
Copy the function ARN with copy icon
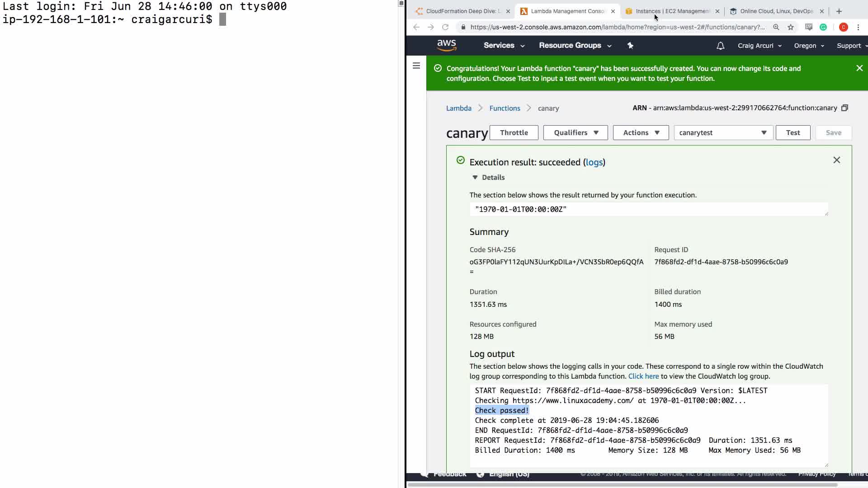[x=844, y=108]
